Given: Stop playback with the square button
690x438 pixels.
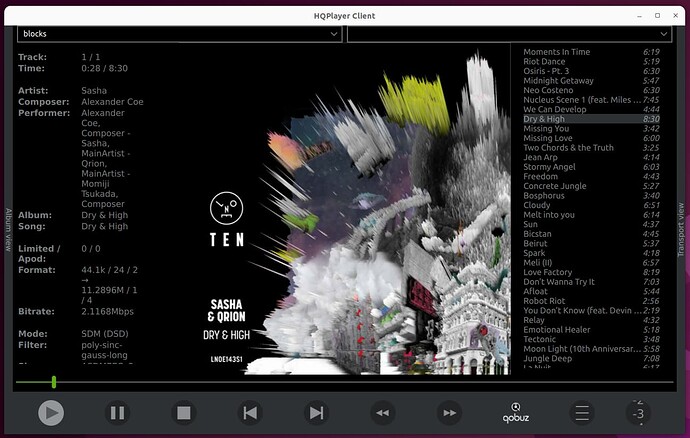Looking at the screenshot, I should coord(184,413).
